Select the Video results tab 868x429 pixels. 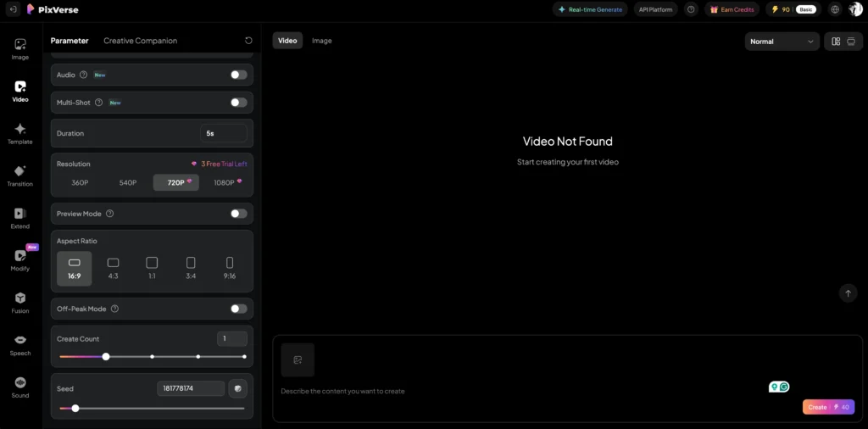287,41
